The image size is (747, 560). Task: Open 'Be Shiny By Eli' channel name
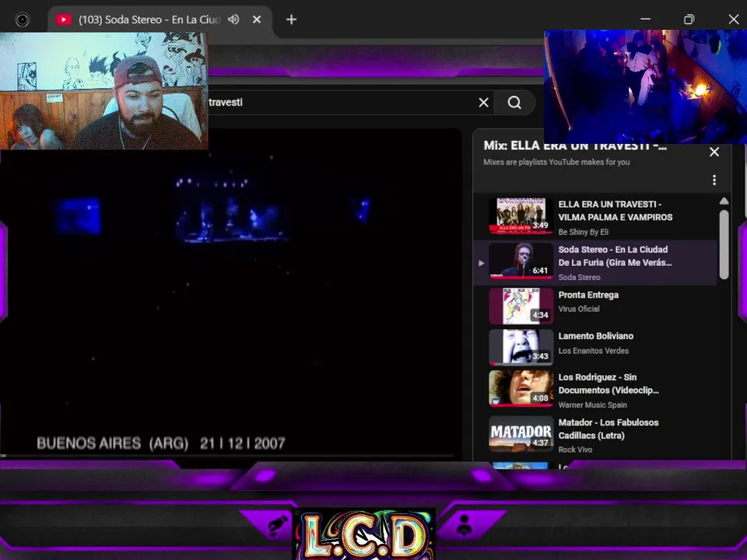[x=583, y=232]
